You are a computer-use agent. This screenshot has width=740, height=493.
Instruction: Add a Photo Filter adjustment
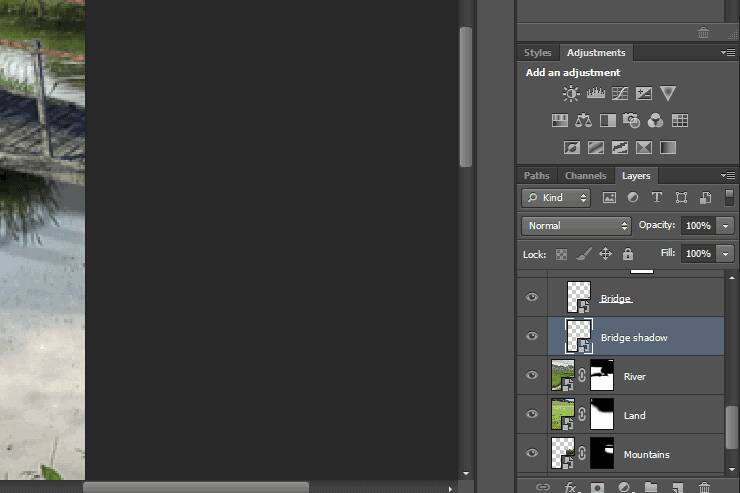tap(632, 121)
